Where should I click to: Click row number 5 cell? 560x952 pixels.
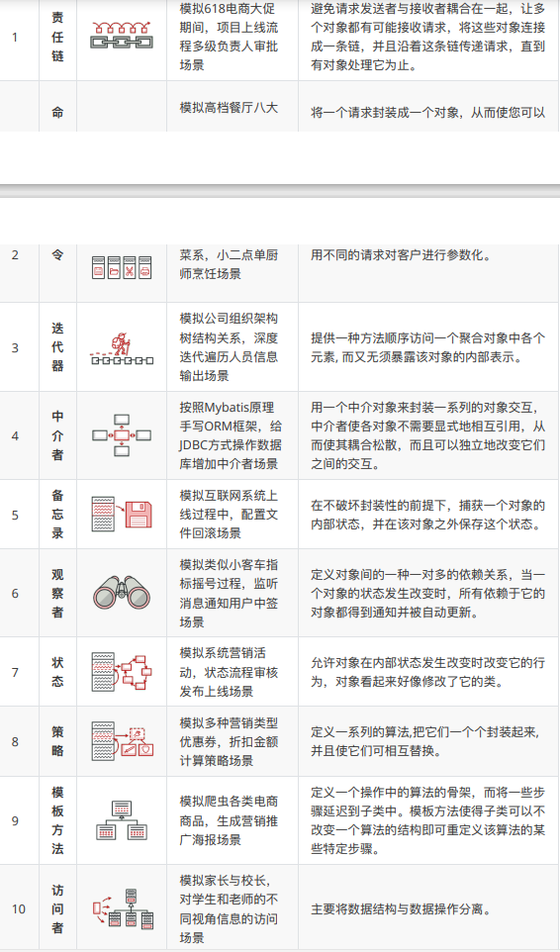point(20,515)
